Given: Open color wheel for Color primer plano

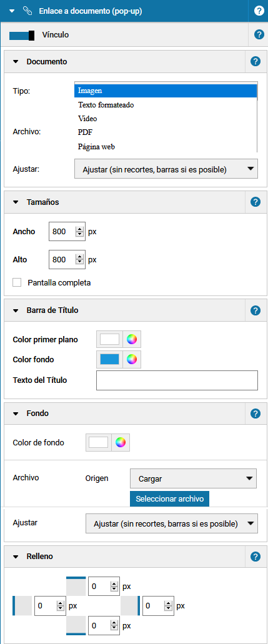Looking at the screenshot, I should pyautogui.click(x=132, y=339).
